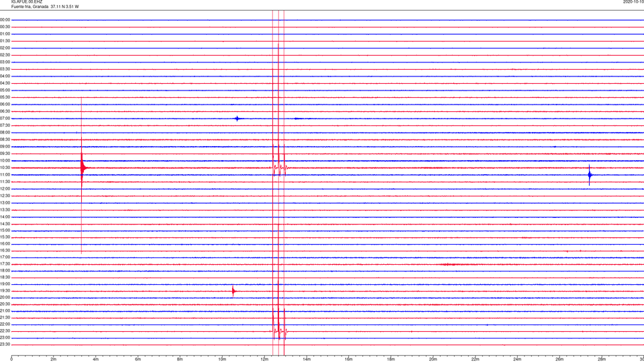The width and height of the screenshot is (644, 362).
Task: Select the 14:00 trace time label
Action: point(5,217)
